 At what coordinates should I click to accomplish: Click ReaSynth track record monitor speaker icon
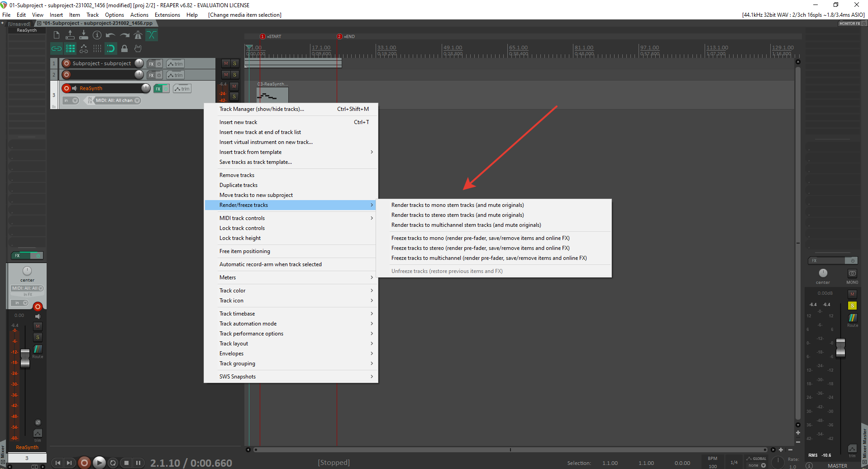pyautogui.click(x=75, y=88)
